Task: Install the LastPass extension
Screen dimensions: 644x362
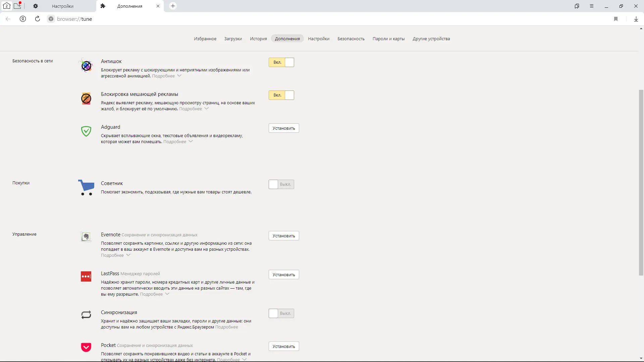Action: click(x=284, y=275)
